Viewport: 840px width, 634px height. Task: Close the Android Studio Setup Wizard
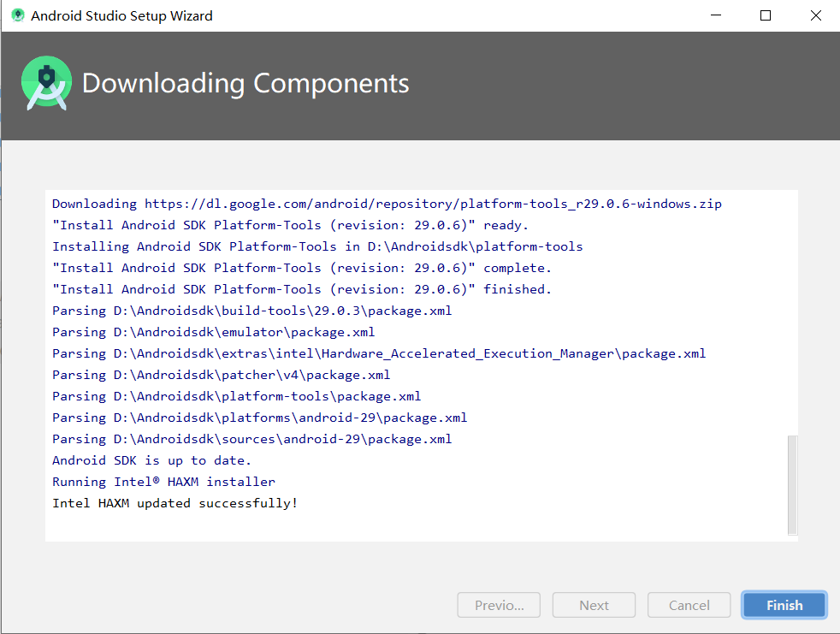814,15
